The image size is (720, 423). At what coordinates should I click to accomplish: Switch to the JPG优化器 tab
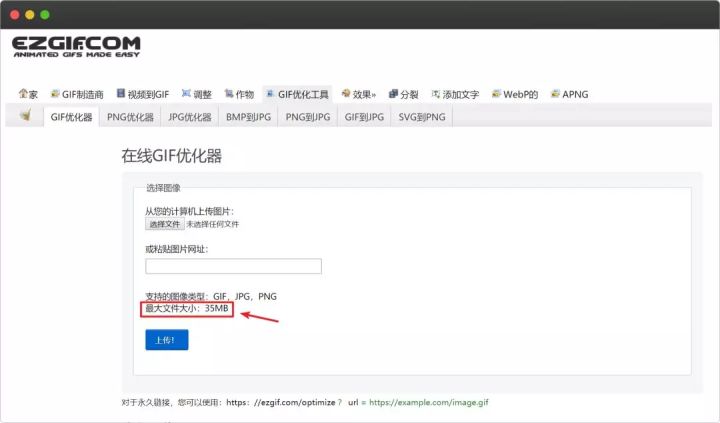tap(190, 117)
